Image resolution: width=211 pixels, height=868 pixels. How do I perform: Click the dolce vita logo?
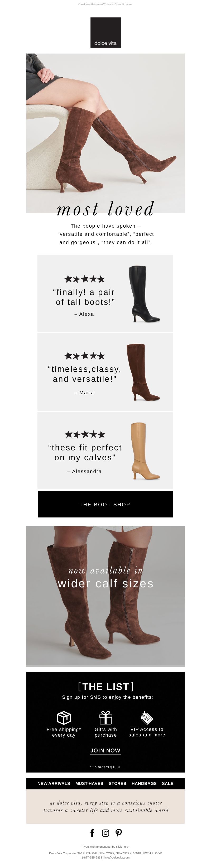point(105,32)
